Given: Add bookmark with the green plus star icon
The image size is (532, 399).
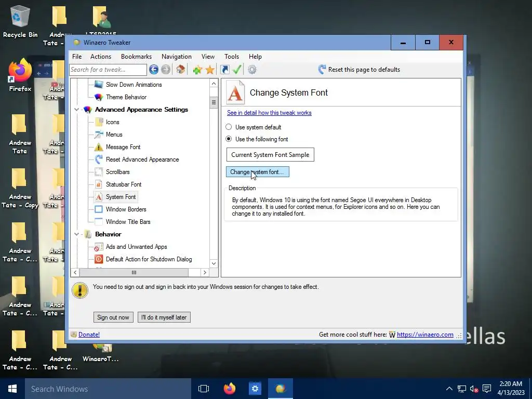Looking at the screenshot, I should coord(197,70).
